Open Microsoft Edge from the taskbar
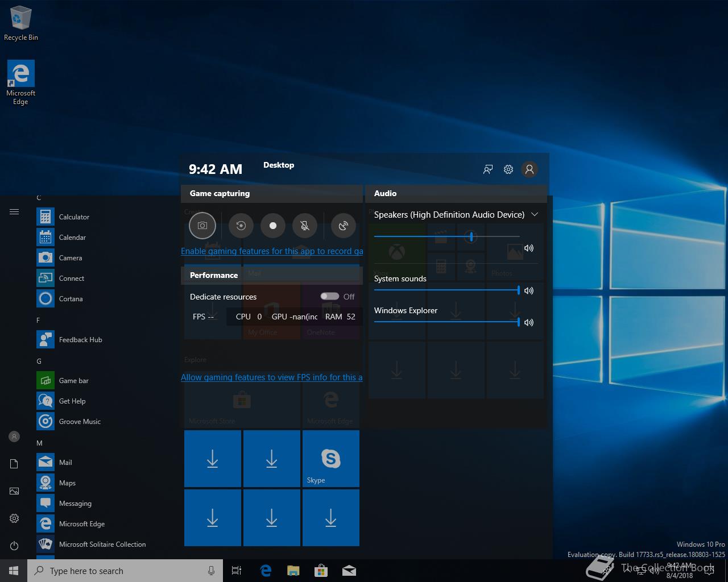This screenshot has height=582, width=728. click(266, 571)
